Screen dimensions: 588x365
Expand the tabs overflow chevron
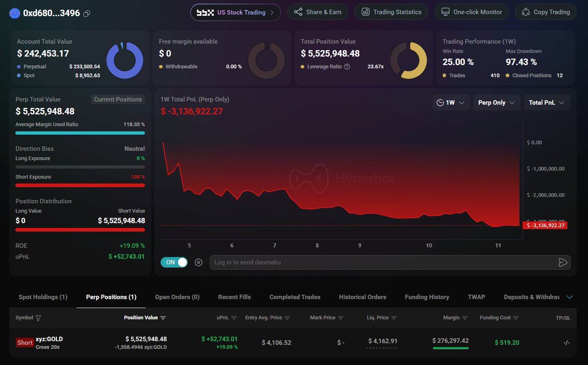click(569, 297)
